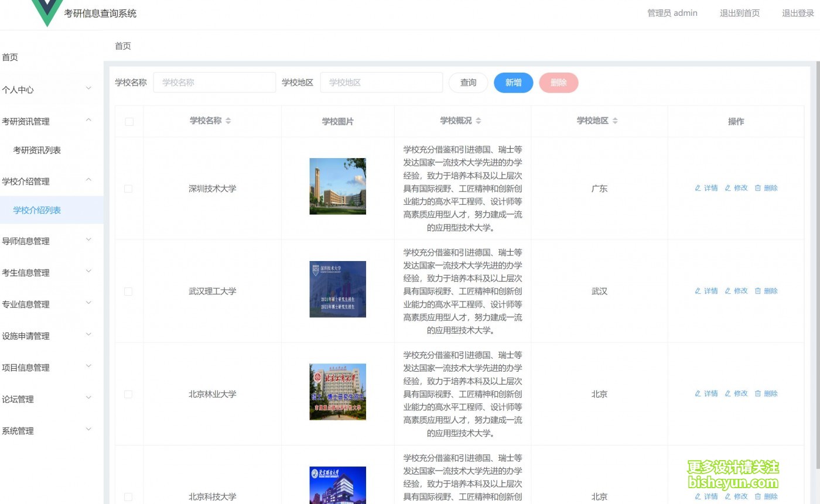820x504 pixels.
Task: Click the 首页 breadcrumb
Action: (x=123, y=46)
